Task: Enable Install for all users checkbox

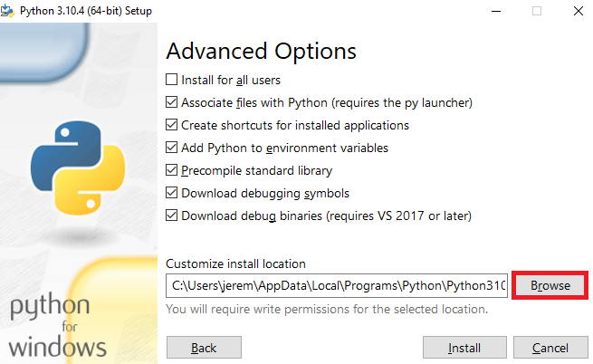Action: (171, 80)
